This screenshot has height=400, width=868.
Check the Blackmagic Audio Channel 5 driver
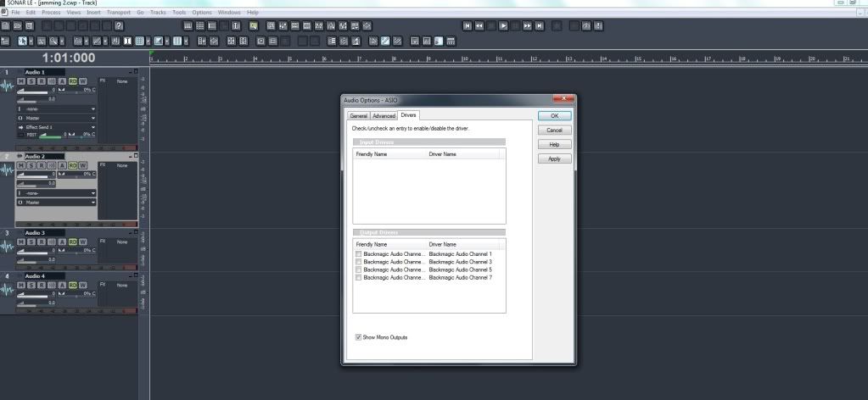(x=359, y=269)
